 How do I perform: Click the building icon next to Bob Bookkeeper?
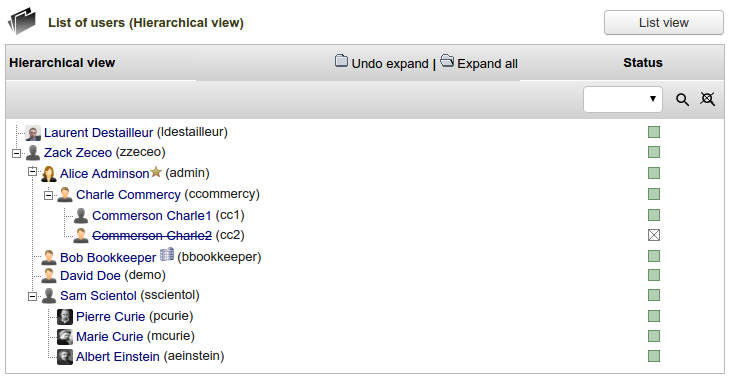pos(167,255)
